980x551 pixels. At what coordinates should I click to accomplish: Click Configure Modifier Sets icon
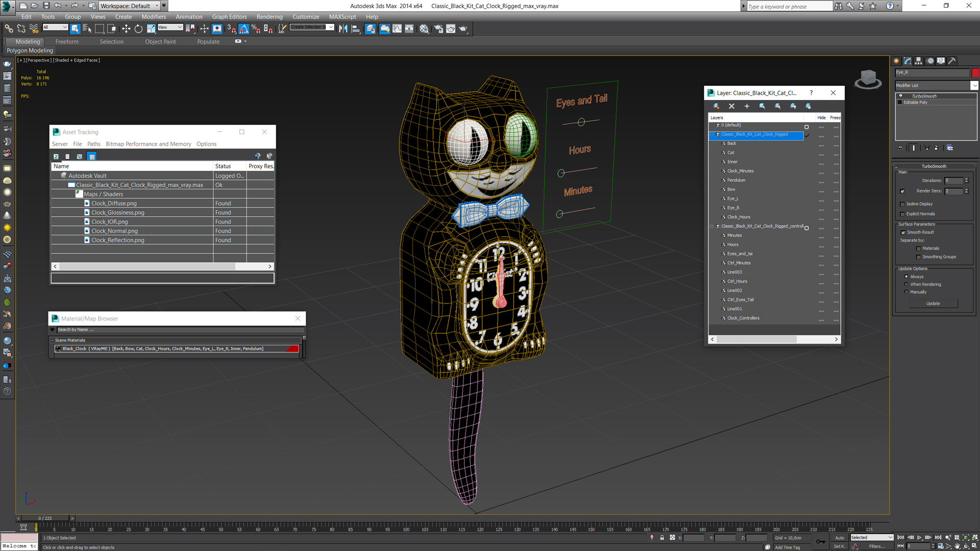(x=950, y=148)
